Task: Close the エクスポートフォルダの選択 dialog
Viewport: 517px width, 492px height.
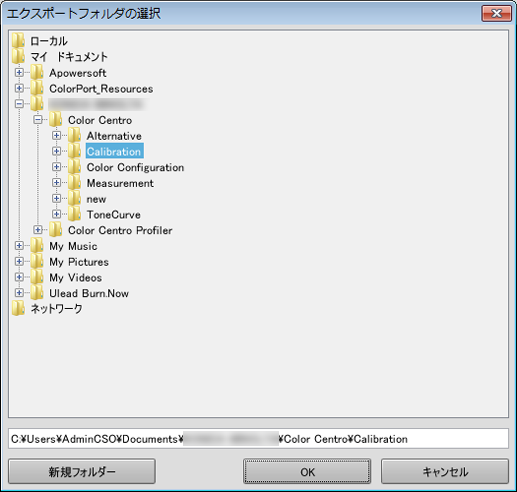Action: tap(496, 13)
